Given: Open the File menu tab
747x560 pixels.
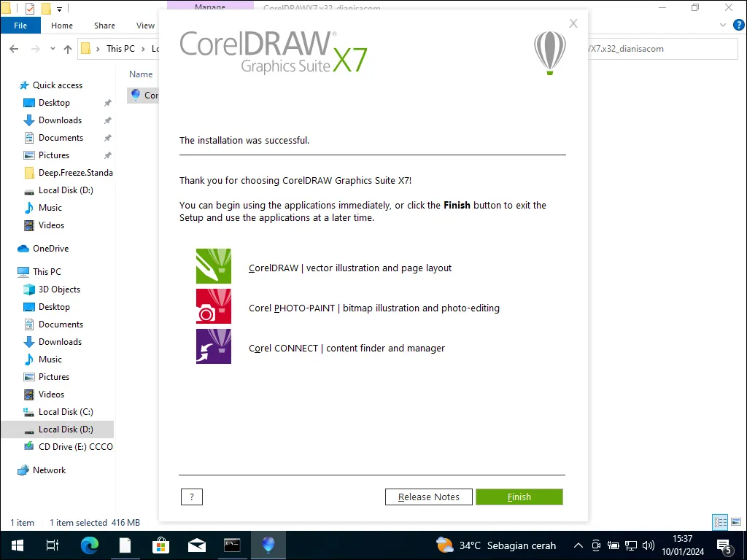Looking at the screenshot, I should pyautogui.click(x=20, y=26).
